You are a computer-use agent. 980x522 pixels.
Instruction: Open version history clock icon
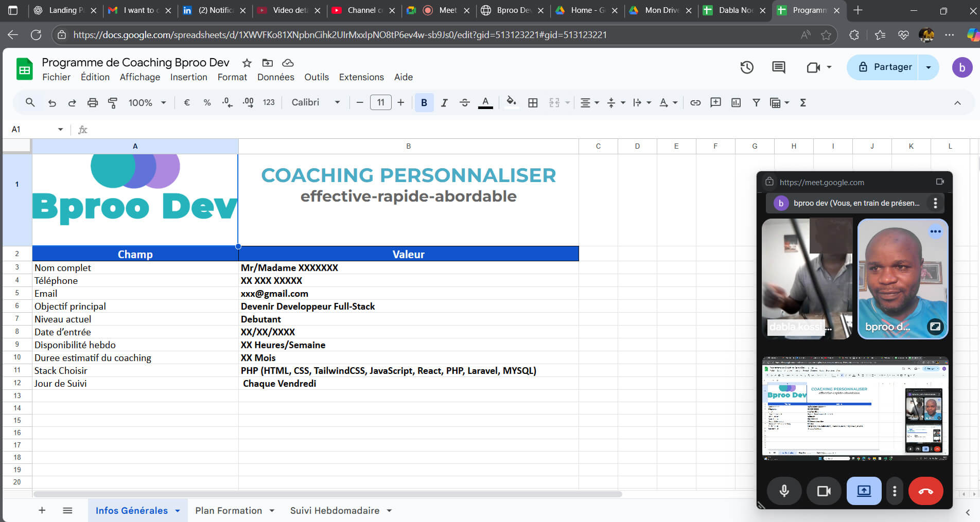(x=747, y=67)
